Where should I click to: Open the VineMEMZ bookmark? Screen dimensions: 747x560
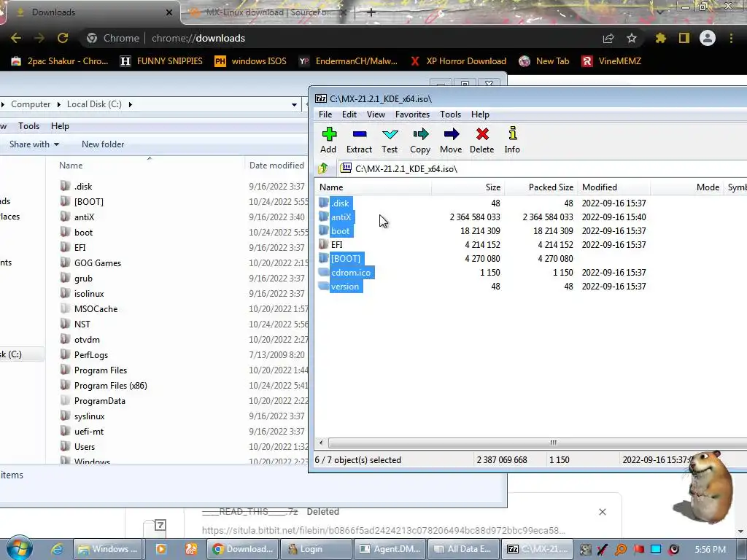[x=612, y=61]
